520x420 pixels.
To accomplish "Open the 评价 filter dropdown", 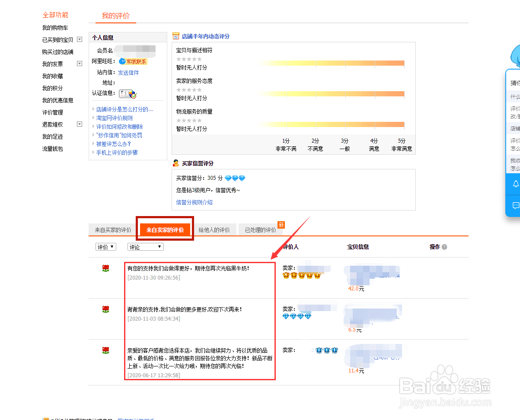I will [105, 246].
